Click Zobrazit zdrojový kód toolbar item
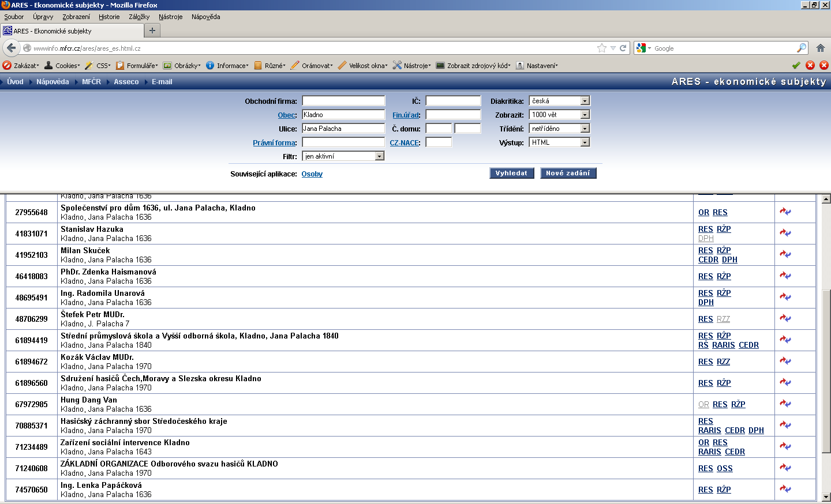This screenshot has width=831, height=504. point(473,66)
